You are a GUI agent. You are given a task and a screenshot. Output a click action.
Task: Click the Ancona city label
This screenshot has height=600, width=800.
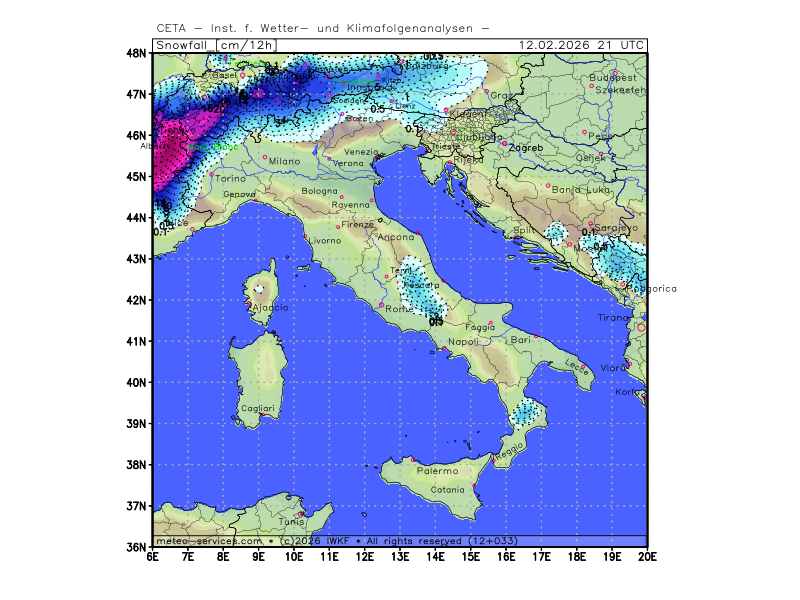[x=396, y=237]
